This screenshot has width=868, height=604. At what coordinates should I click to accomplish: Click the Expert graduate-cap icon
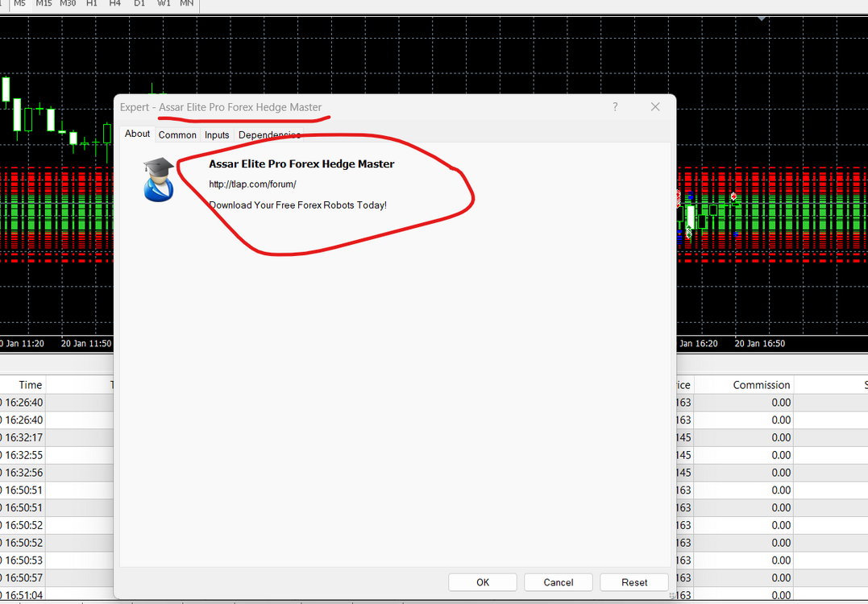(159, 180)
